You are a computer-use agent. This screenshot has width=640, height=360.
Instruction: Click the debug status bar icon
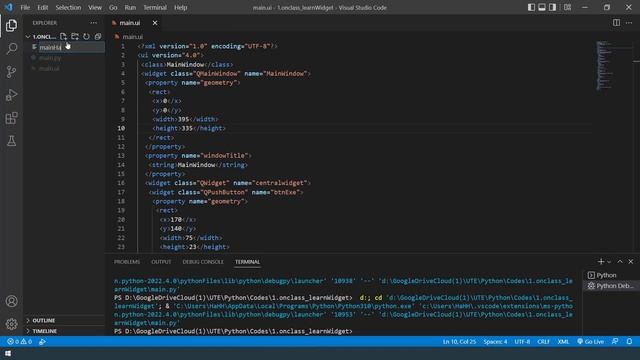tap(42, 342)
